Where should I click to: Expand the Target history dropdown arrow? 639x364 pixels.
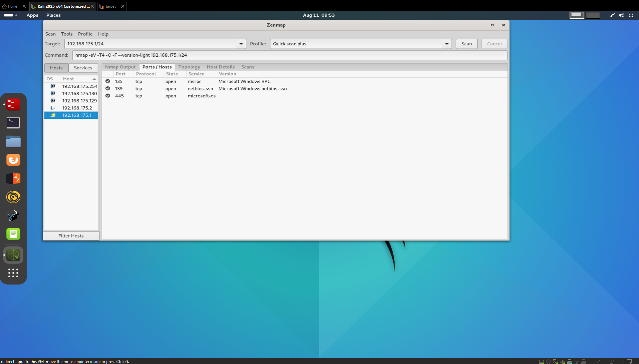tap(241, 44)
